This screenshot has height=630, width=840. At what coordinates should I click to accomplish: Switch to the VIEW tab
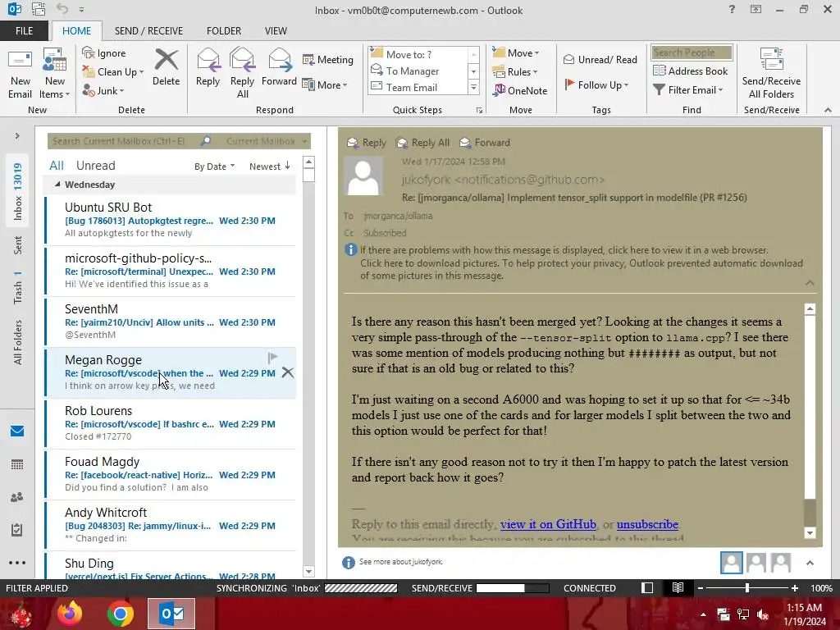(x=276, y=30)
